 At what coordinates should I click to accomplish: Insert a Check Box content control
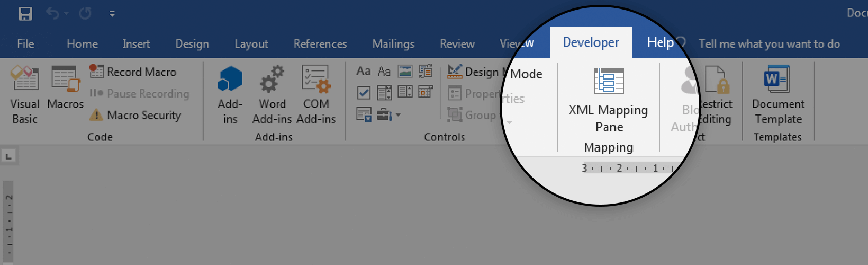point(364,93)
